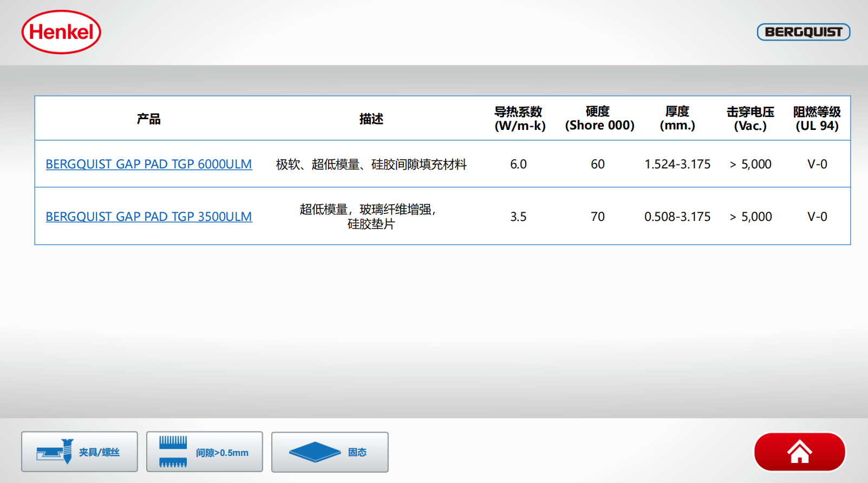
Task: Click the 描述 column header
Action: pos(371,119)
